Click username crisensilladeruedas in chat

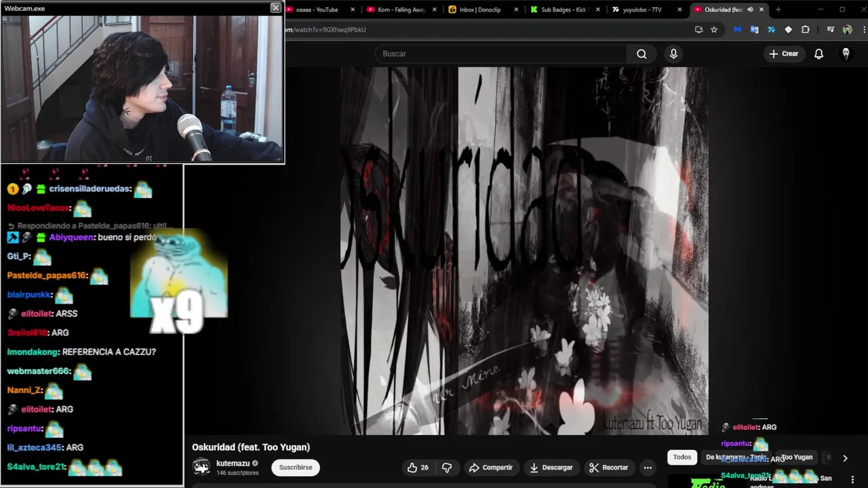coord(90,189)
